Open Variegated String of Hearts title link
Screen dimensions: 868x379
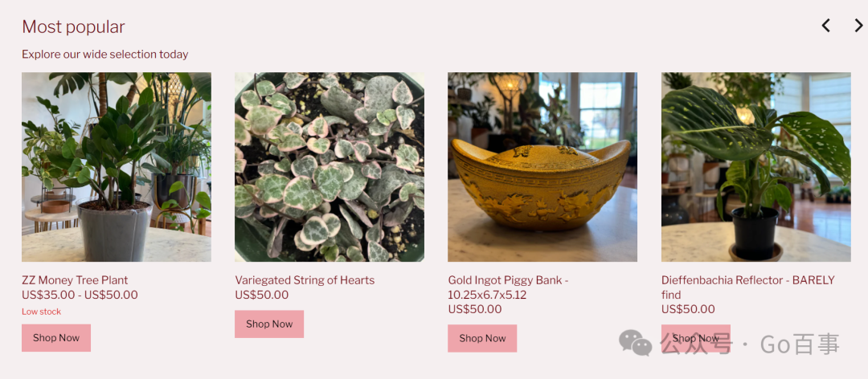pyautogui.click(x=305, y=280)
